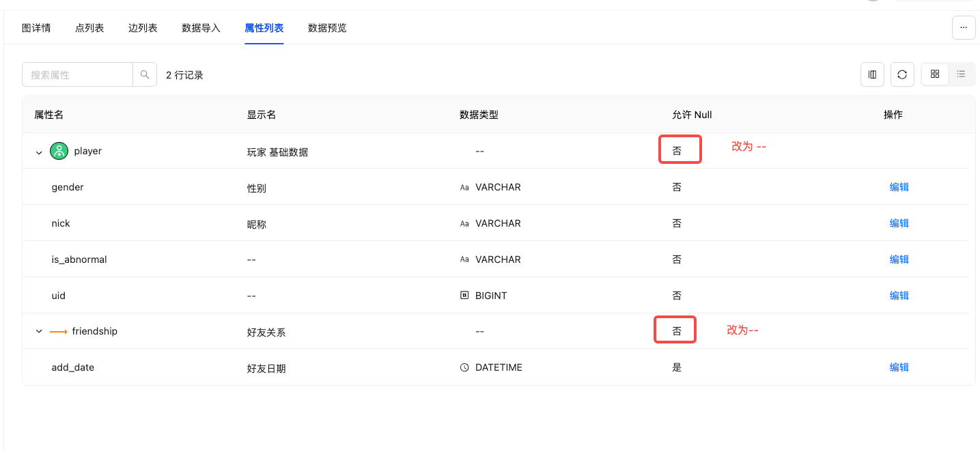Screen dimensions: 980x452
Task: Edit the add_date attribute
Action: [899, 367]
